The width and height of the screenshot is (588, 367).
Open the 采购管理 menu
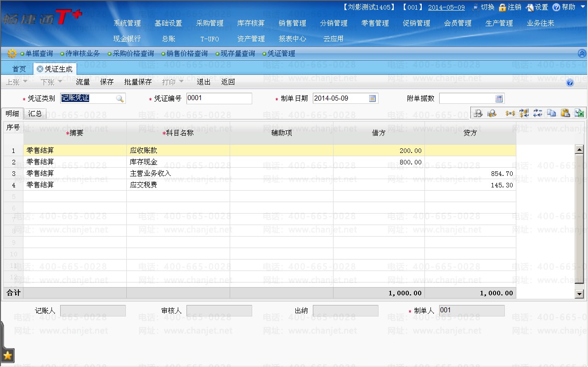(x=210, y=23)
